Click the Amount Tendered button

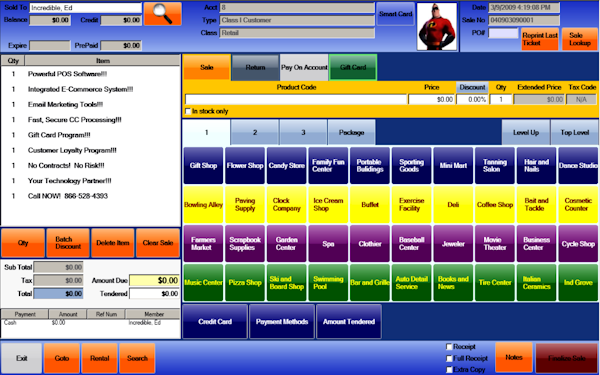(x=349, y=322)
